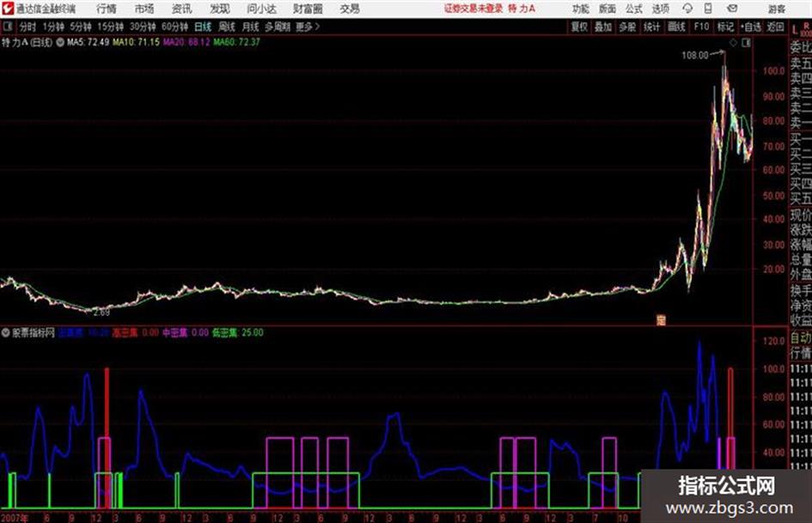Switch to the 30分钟 period tab
Viewport: 812px width, 523px height.
point(143,27)
